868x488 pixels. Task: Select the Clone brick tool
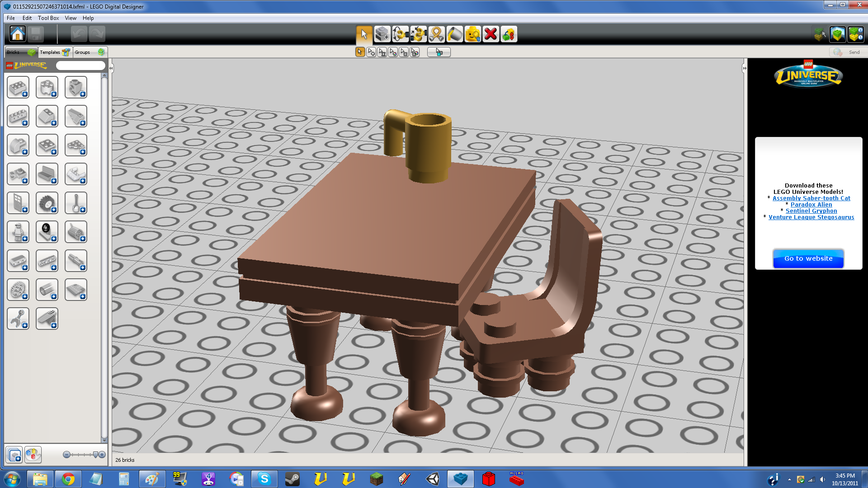click(382, 34)
